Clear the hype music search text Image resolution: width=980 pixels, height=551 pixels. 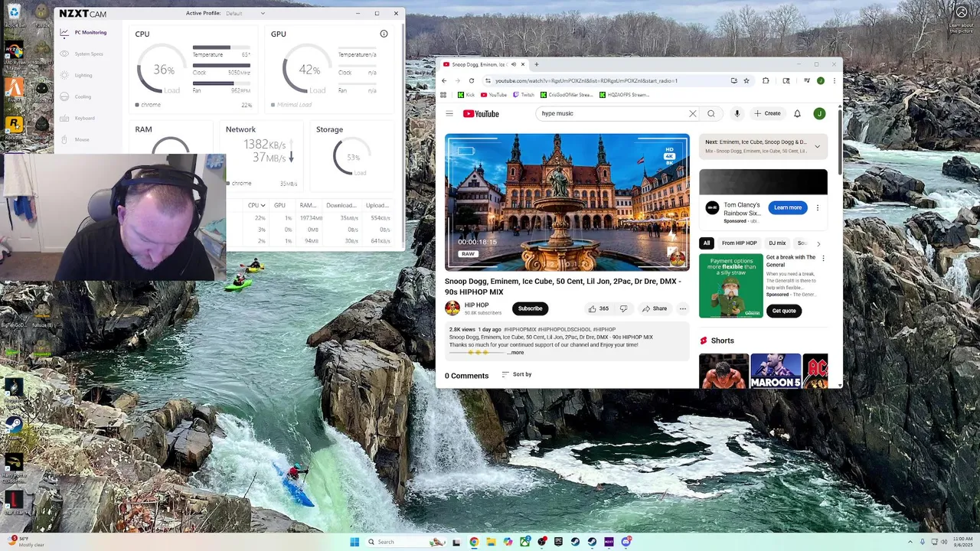pyautogui.click(x=693, y=113)
